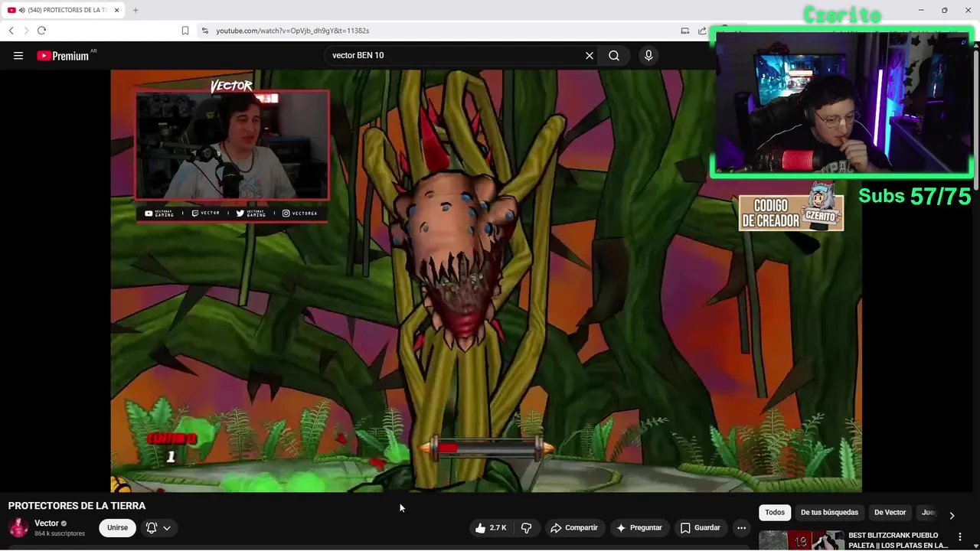Select the youtube.com address bar URL
The height and width of the screenshot is (551, 980).
(x=292, y=31)
